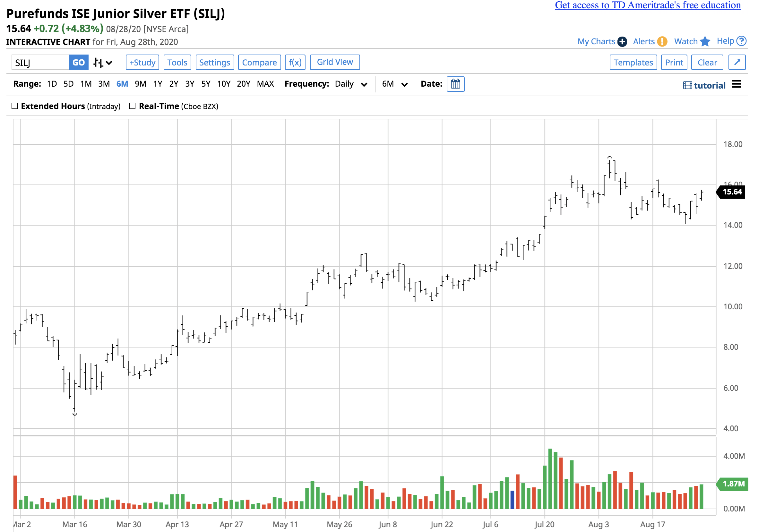The height and width of the screenshot is (532, 758).
Task: Select the 20Y range
Action: point(243,84)
